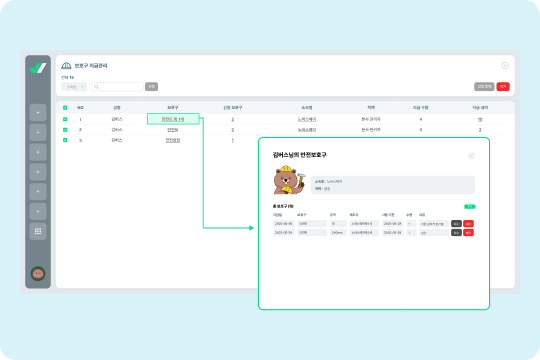Open the 노비스에이 link in row 1
540x360 pixels.
click(307, 119)
